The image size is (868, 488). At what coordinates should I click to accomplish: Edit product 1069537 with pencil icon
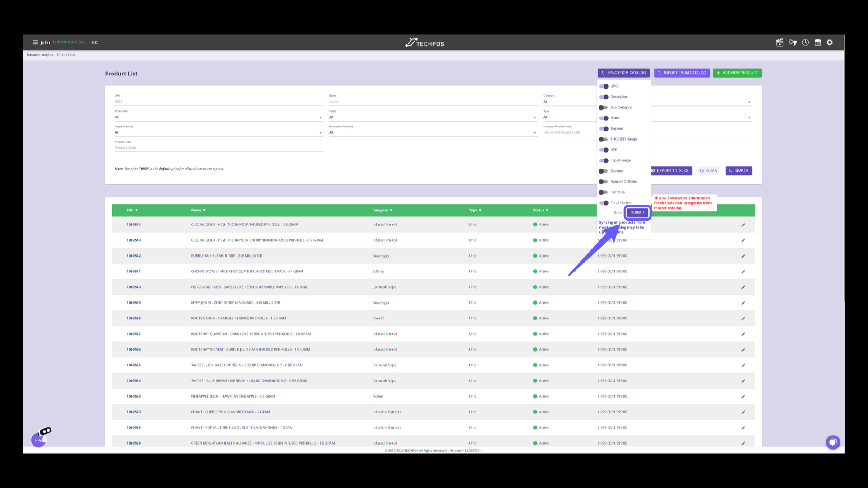coord(743,334)
